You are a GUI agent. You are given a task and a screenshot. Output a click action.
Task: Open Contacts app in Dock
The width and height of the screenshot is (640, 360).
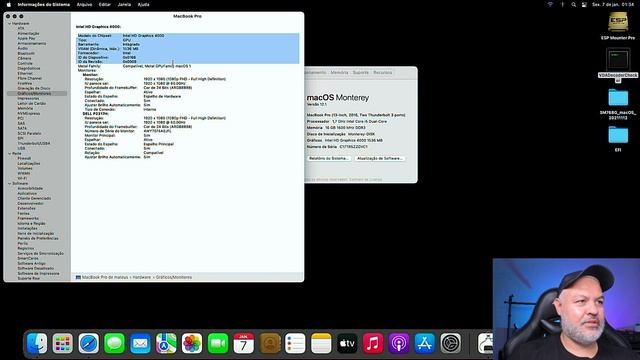click(x=270, y=343)
